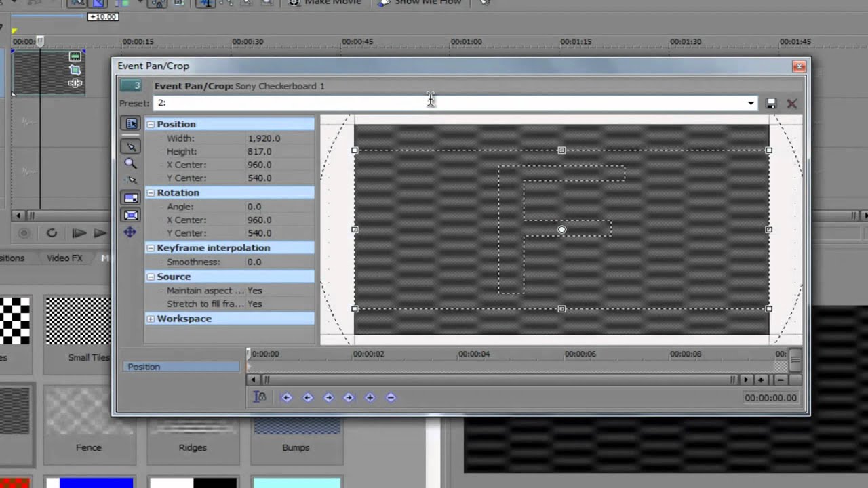868x488 pixels.
Task: Toggle Lock Aspect Ratio button
Action: pos(131,198)
